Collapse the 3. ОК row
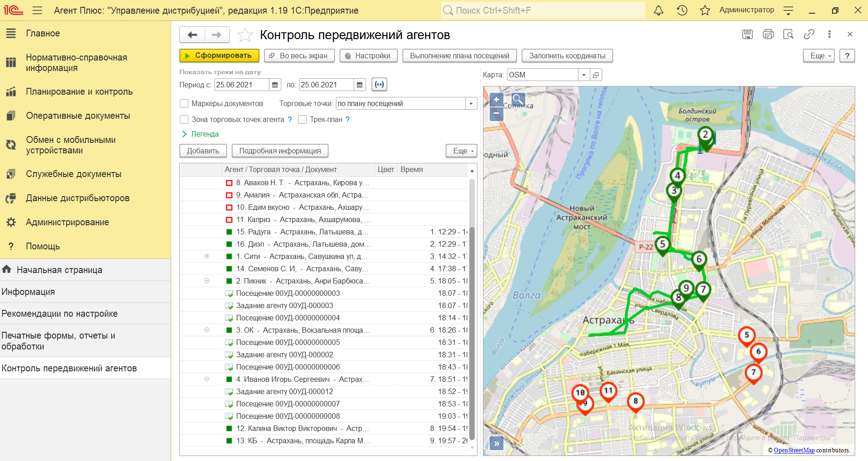This screenshot has height=461, width=868. pos(207,330)
